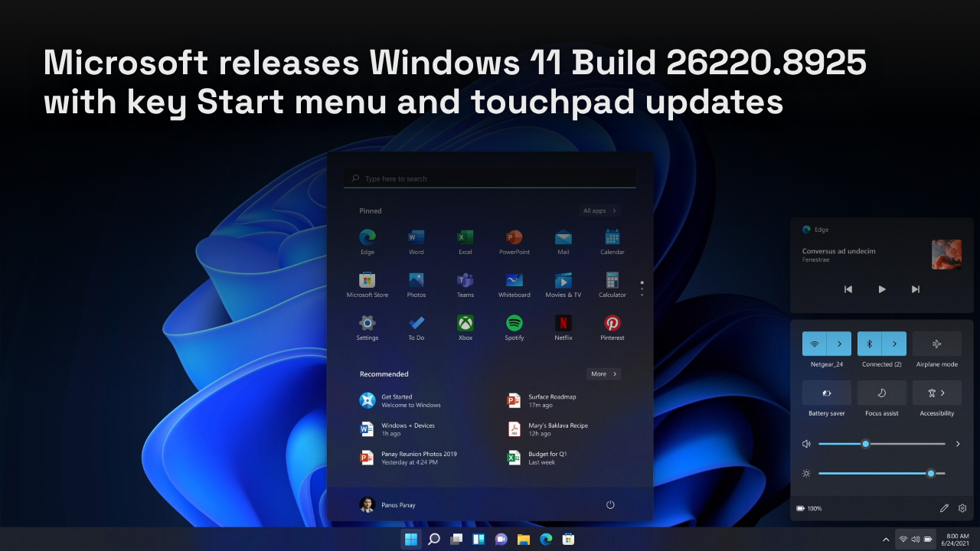Launch Spotify from the Start menu
Screen dimensions: 980x551
tap(514, 327)
